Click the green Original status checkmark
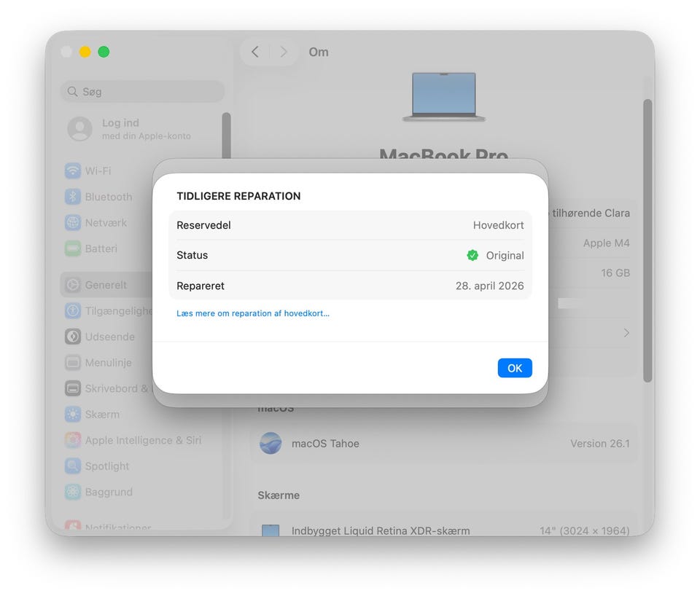Image resolution: width=700 pixels, height=596 pixels. [472, 255]
